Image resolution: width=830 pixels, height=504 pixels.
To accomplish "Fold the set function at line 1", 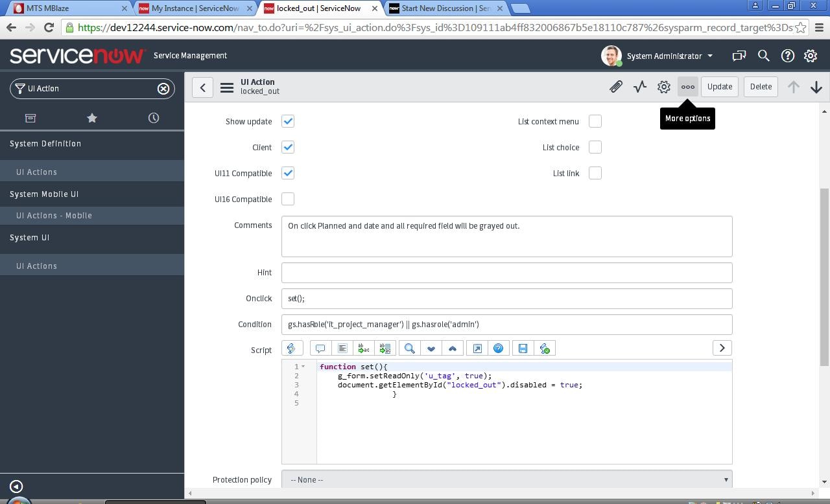I will click(x=303, y=367).
